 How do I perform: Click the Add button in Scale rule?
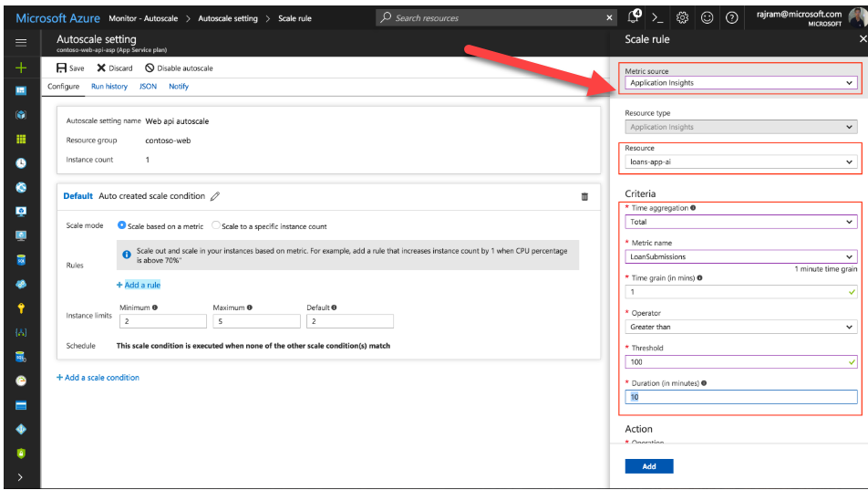click(649, 466)
